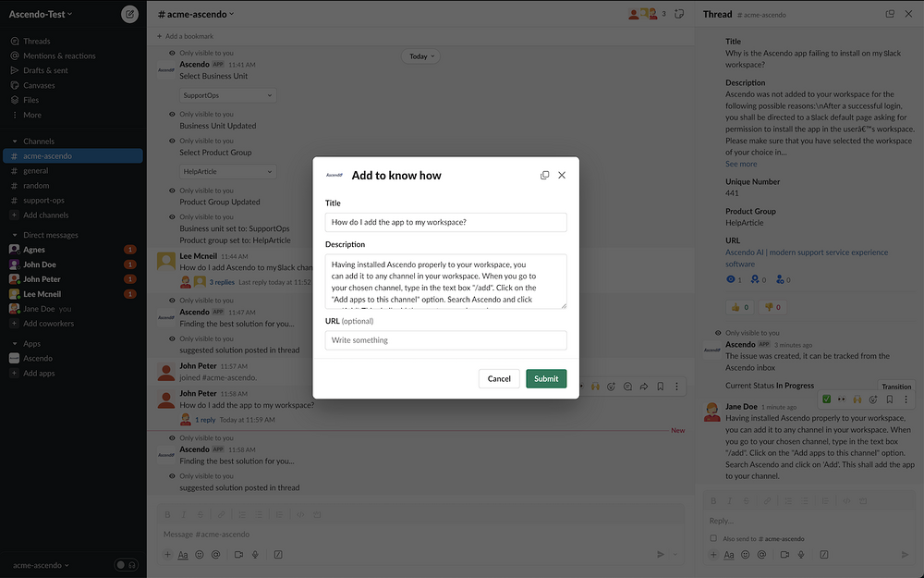The image size is (924, 578).
Task: Open Drafts & sent
Action: [45, 70]
